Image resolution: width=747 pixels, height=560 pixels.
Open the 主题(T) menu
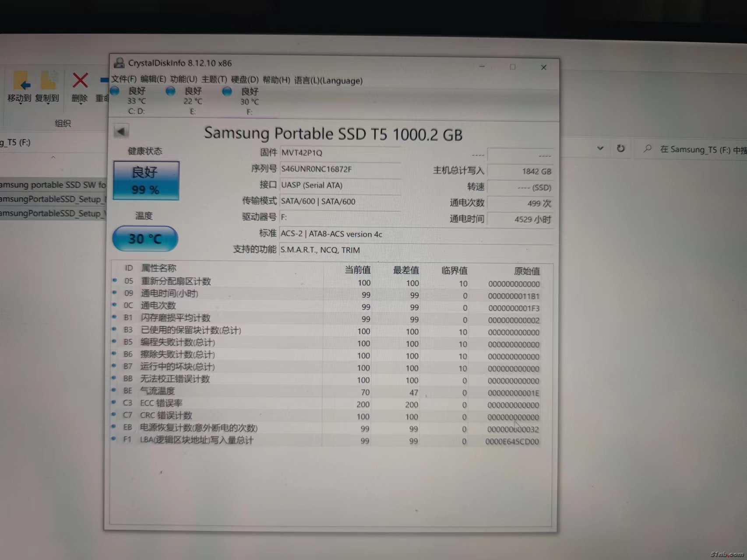point(214,80)
